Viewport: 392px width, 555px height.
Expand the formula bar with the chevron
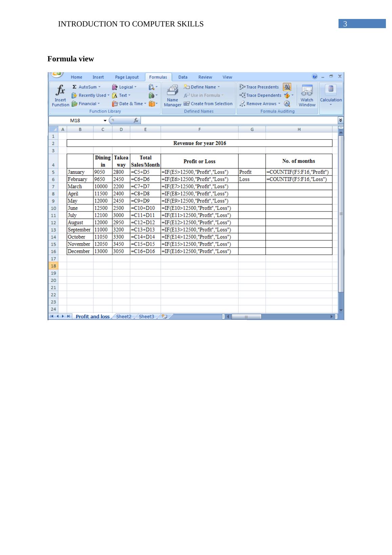(x=341, y=120)
